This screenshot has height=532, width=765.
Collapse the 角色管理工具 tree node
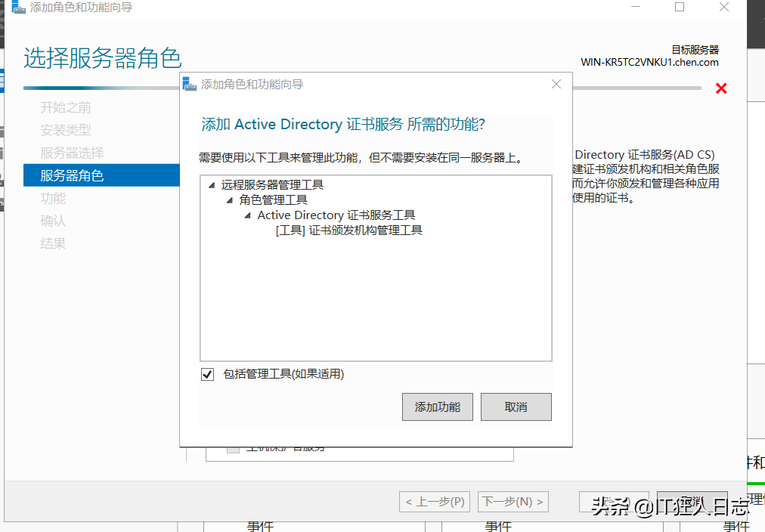click(x=230, y=200)
